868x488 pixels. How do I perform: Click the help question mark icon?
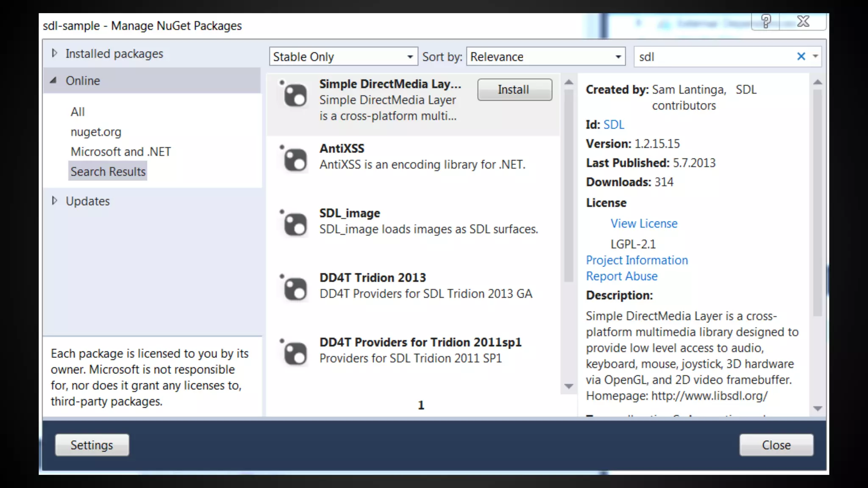(x=765, y=21)
